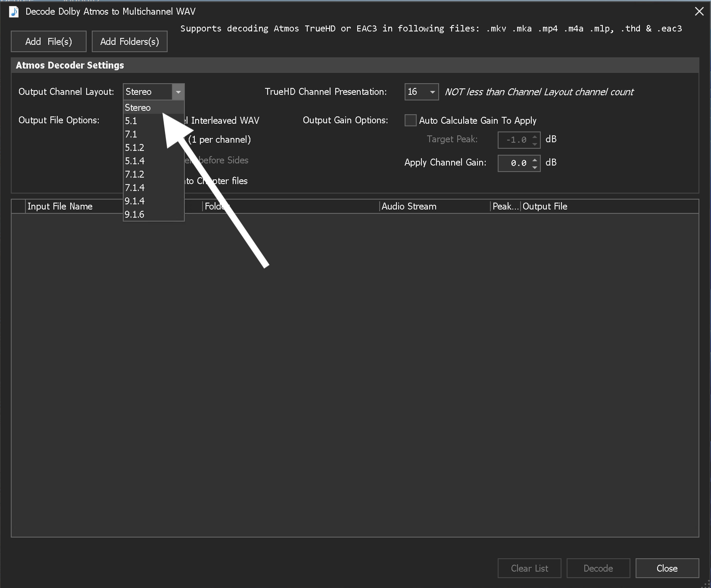Viewport: 711px width, 588px height.
Task: Click the Peak column header
Action: point(505,206)
